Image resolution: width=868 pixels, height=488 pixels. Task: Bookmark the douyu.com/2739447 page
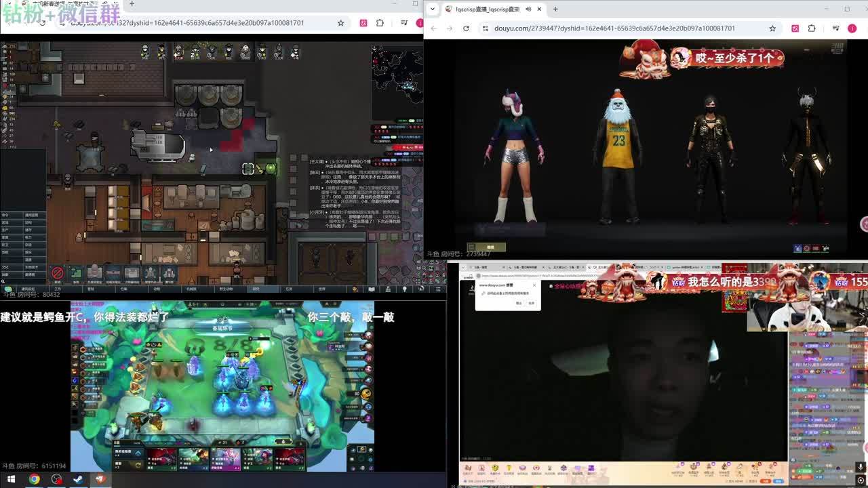tap(772, 28)
